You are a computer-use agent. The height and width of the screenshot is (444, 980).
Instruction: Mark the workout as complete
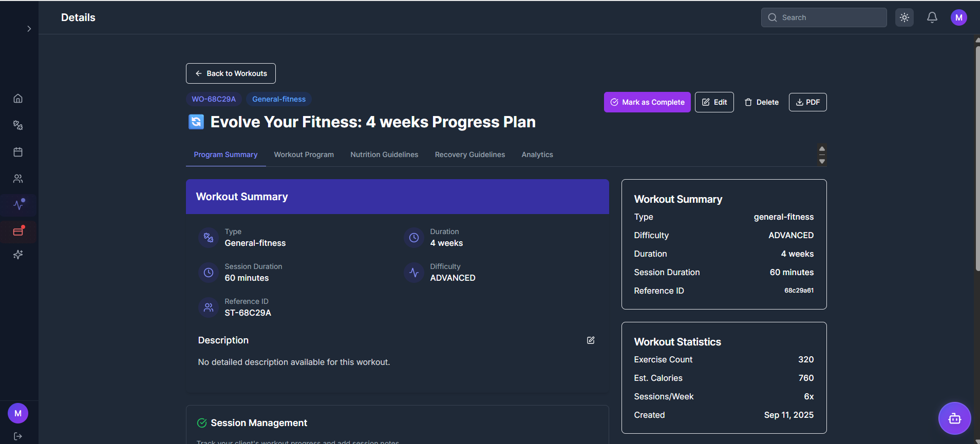point(647,102)
